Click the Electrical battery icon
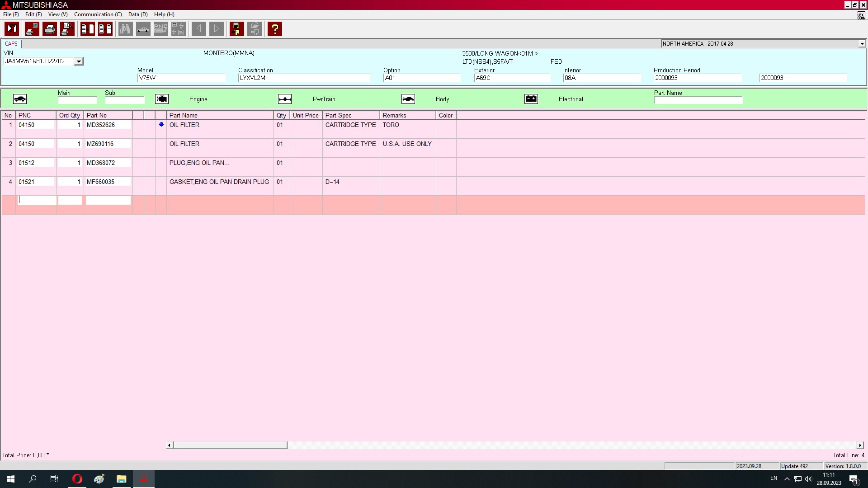The image size is (868, 488). (x=531, y=99)
